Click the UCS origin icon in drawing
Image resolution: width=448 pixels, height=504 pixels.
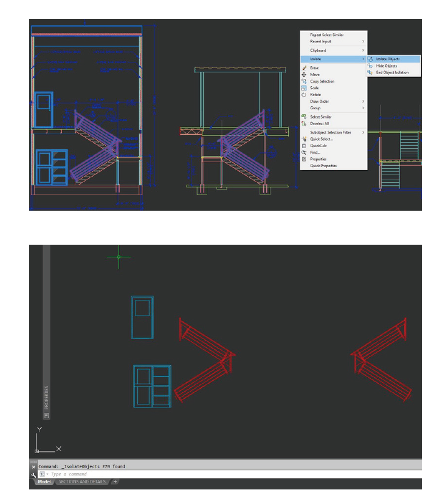(x=37, y=451)
